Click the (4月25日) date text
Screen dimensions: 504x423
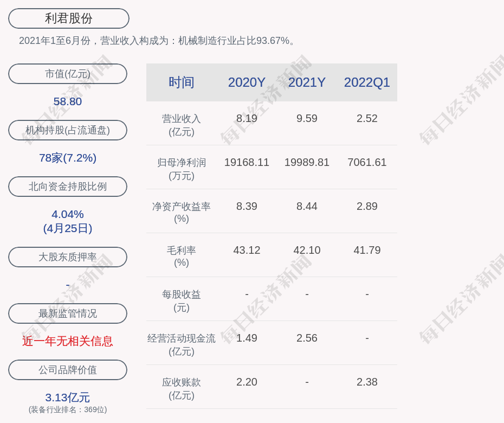click(68, 228)
